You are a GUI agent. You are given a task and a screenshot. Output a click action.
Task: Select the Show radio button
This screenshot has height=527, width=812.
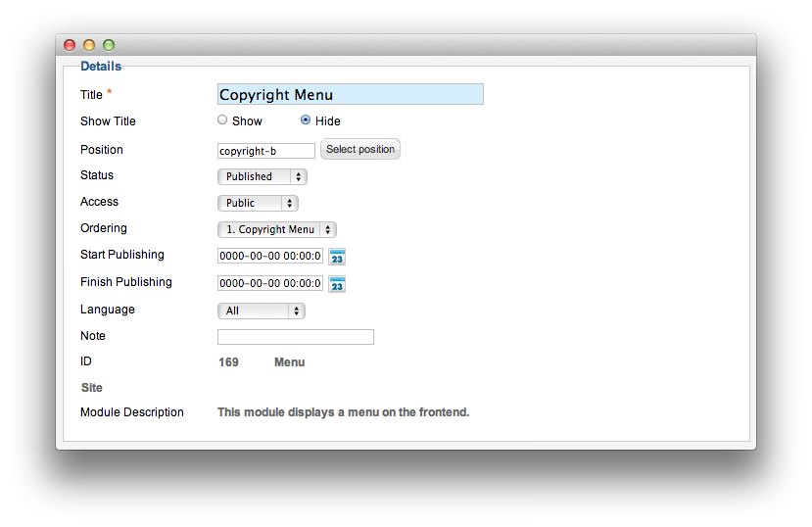pos(222,120)
